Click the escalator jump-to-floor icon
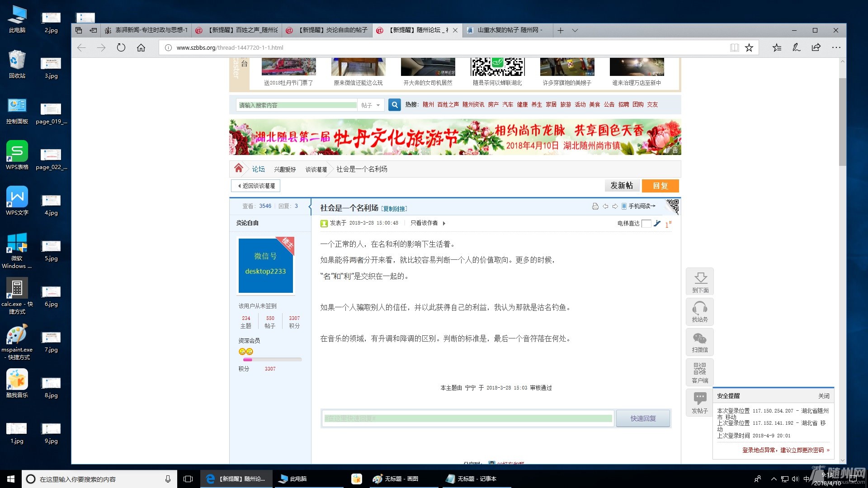 657,223
